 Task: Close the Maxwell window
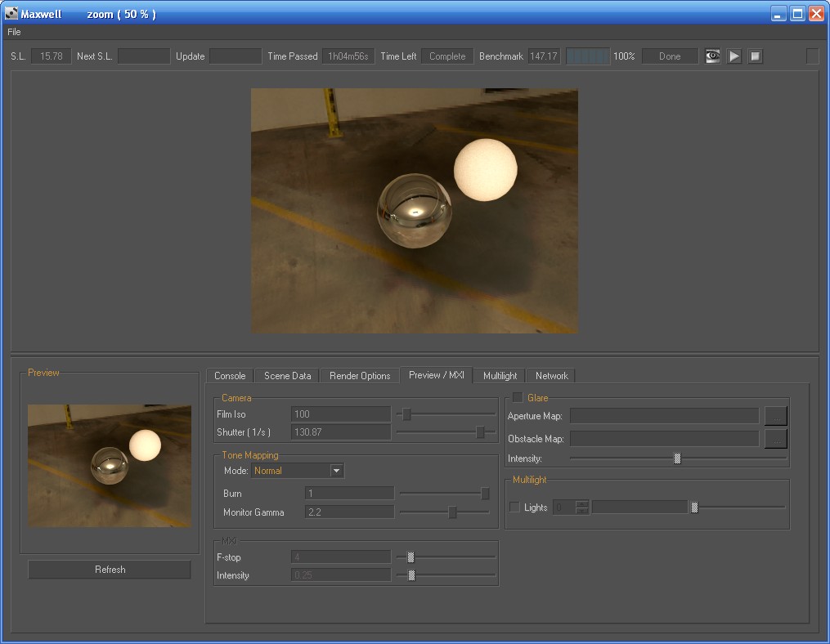(817, 14)
